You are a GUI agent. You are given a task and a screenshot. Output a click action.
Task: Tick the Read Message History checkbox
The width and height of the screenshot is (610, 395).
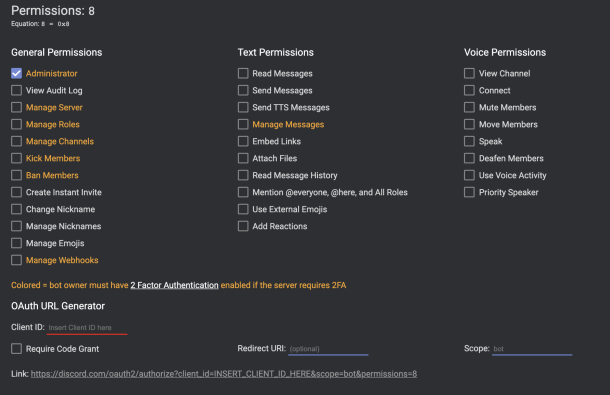point(243,175)
